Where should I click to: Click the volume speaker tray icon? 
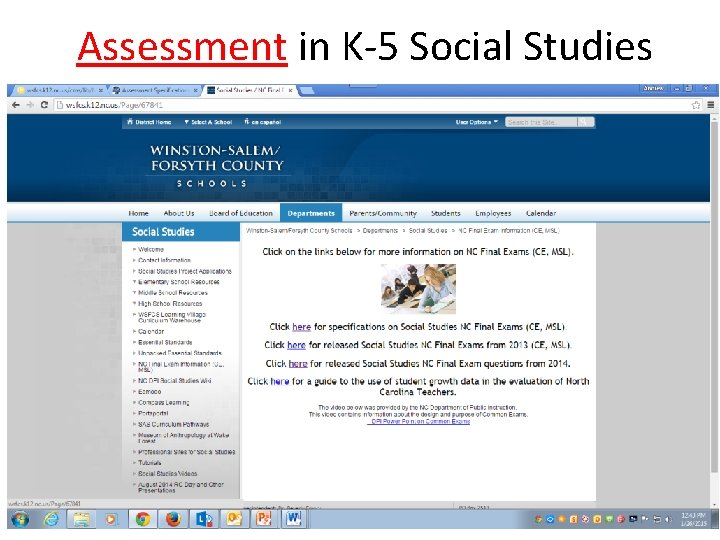click(669, 519)
